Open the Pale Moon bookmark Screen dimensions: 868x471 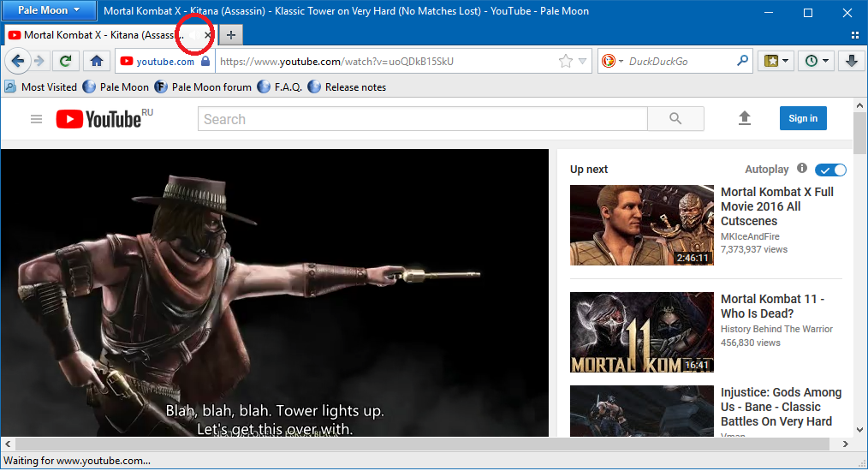pyautogui.click(x=116, y=87)
